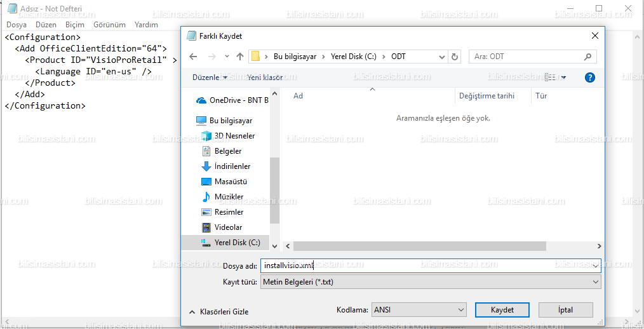The height and width of the screenshot is (329, 644).
Task: Open the Düzenle dropdown menu
Action: (210, 77)
